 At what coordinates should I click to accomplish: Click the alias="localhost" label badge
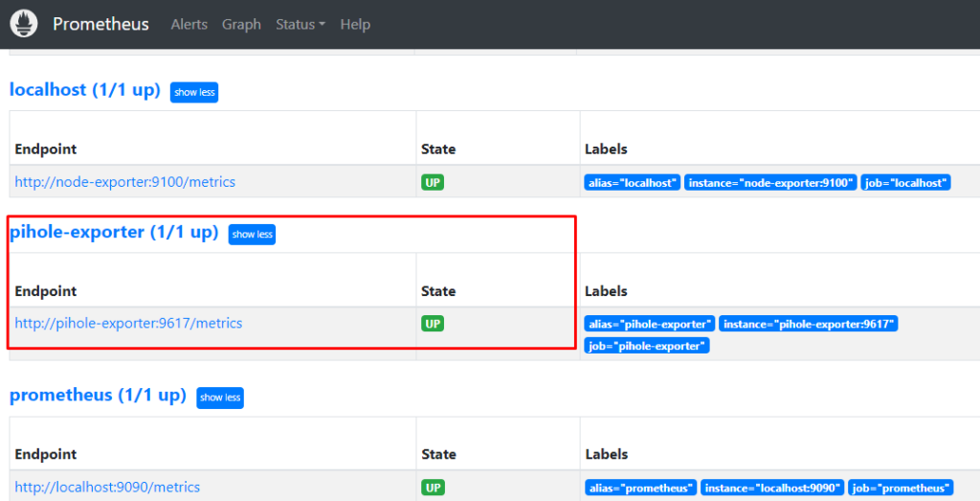tap(633, 183)
